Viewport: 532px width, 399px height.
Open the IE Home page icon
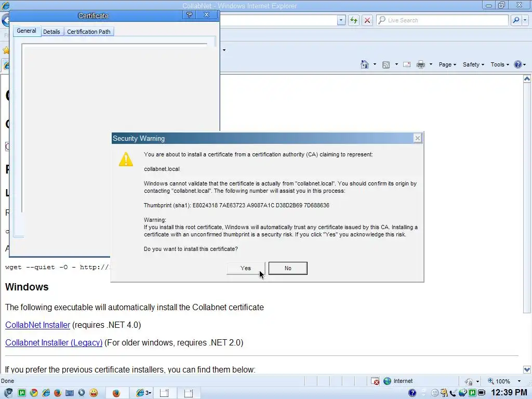point(364,64)
